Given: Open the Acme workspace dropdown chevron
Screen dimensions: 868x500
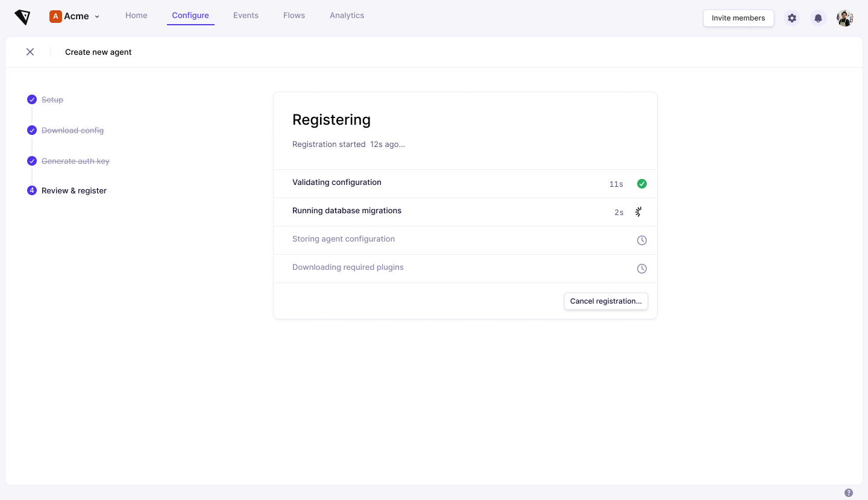Looking at the screenshot, I should click(x=97, y=17).
